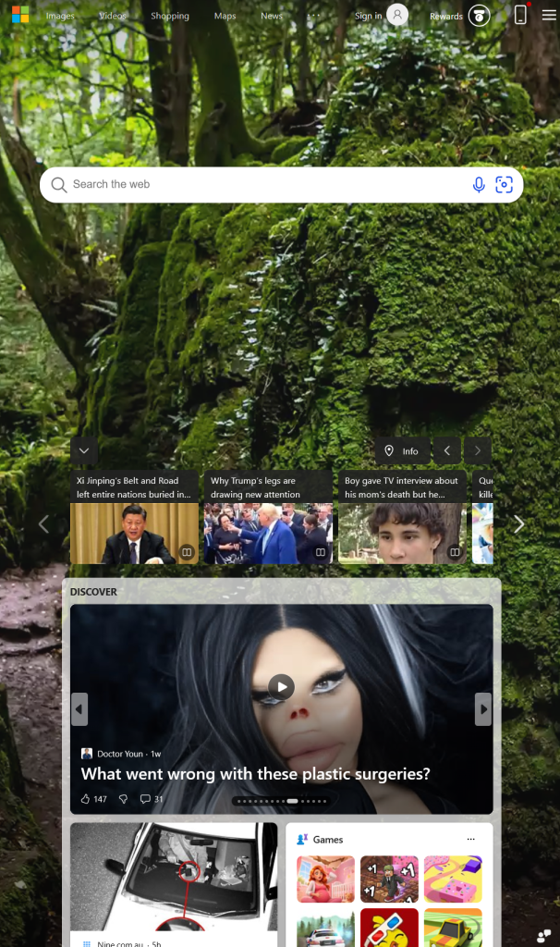The image size is (560, 947).
Task: Open the feedback icon at bottom corner
Action: pyautogui.click(x=543, y=936)
